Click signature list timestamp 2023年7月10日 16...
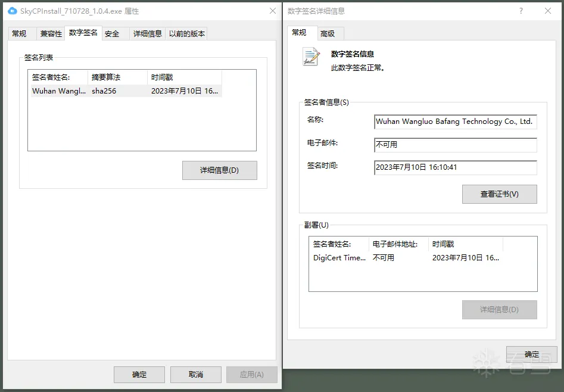The height and width of the screenshot is (392, 564). 185,91
